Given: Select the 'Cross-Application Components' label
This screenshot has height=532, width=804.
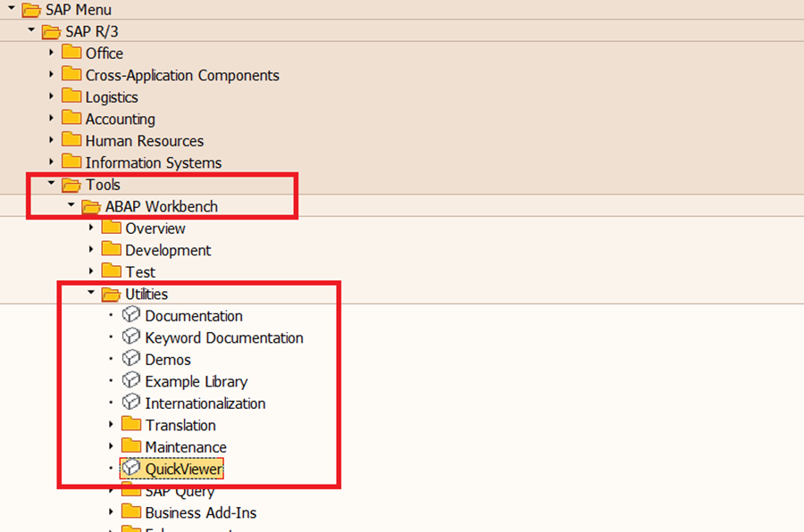Looking at the screenshot, I should pos(182,75).
